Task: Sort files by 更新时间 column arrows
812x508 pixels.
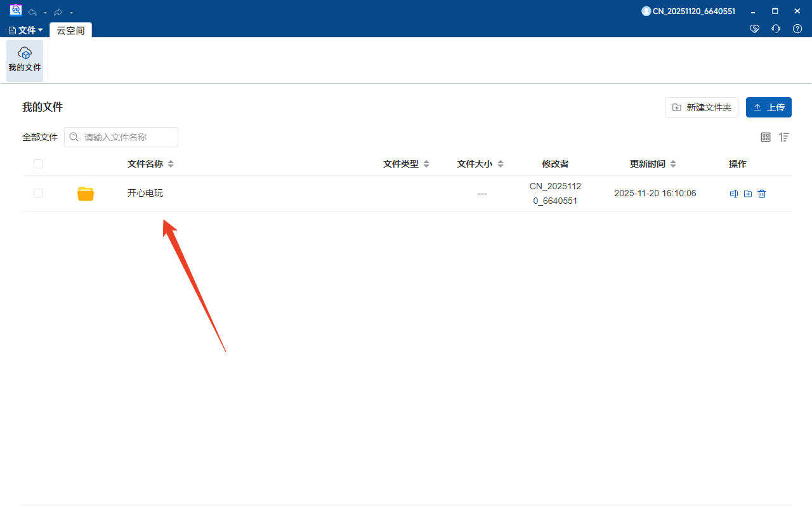Action: [673, 163]
